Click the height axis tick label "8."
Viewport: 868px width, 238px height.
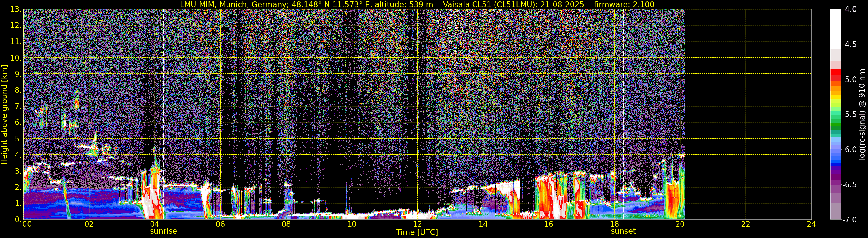(18, 90)
